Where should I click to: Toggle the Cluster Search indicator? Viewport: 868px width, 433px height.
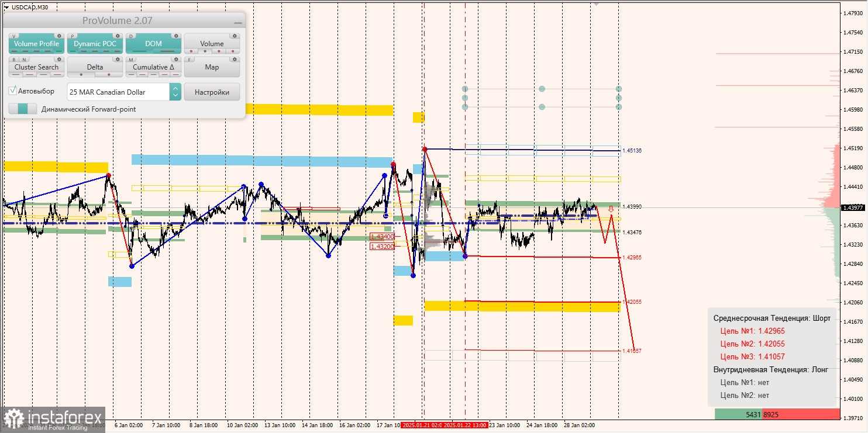click(36, 67)
